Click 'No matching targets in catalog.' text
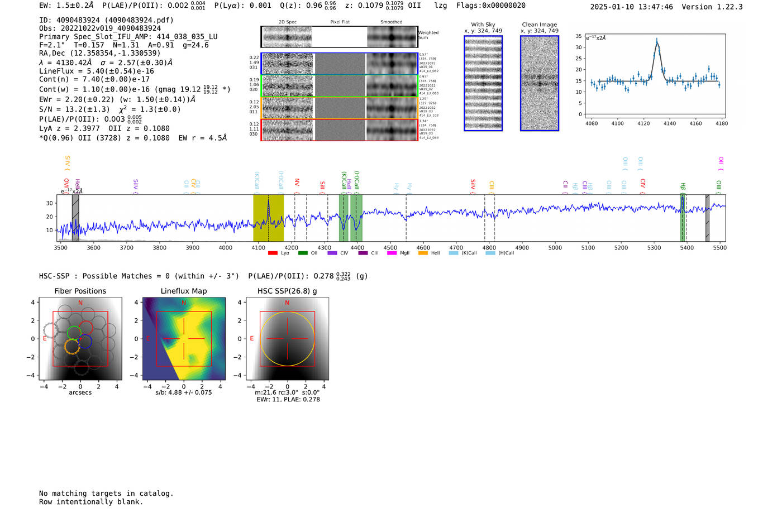 106,493
